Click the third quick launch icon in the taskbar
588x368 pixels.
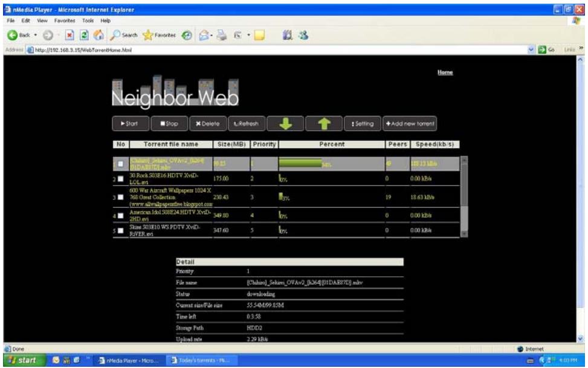(77, 360)
